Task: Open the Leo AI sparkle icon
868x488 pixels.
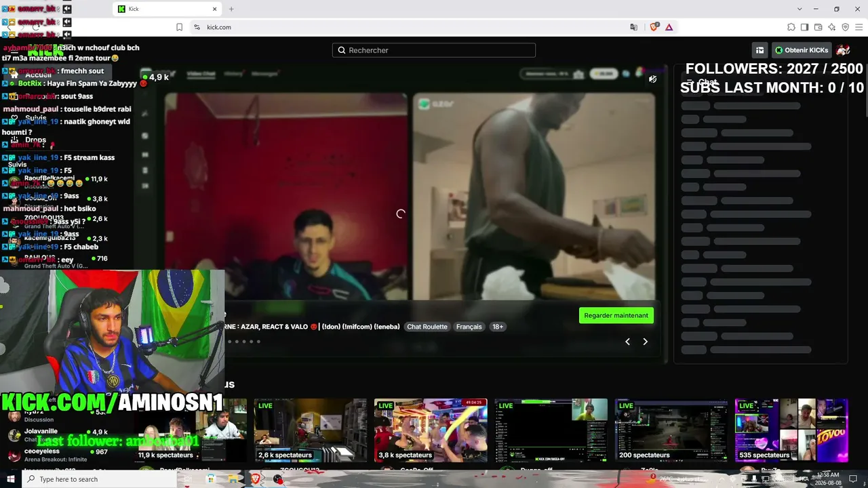Action: [x=831, y=27]
